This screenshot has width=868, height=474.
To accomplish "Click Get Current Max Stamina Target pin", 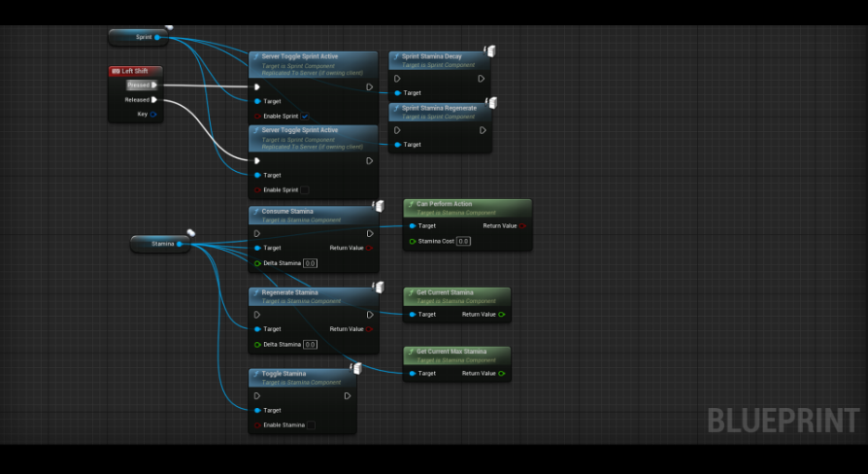I will coord(413,373).
